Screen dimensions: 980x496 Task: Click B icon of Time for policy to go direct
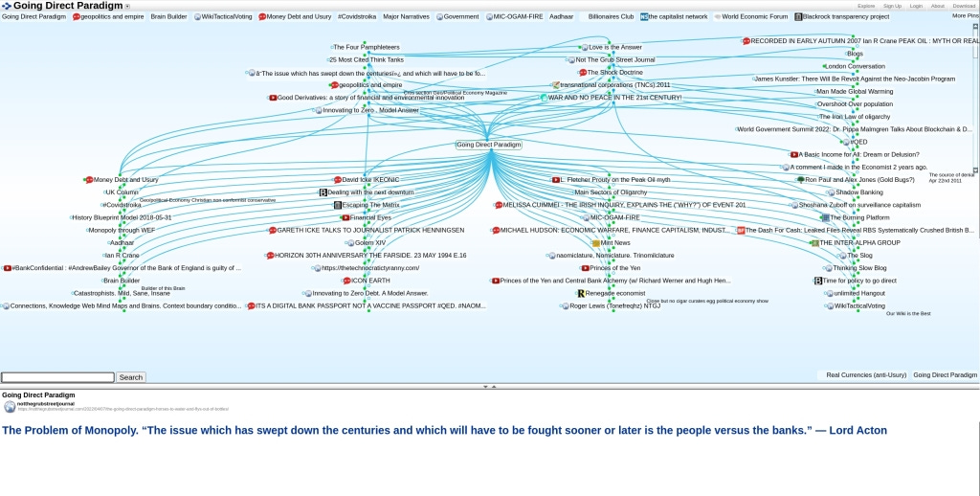(x=818, y=281)
